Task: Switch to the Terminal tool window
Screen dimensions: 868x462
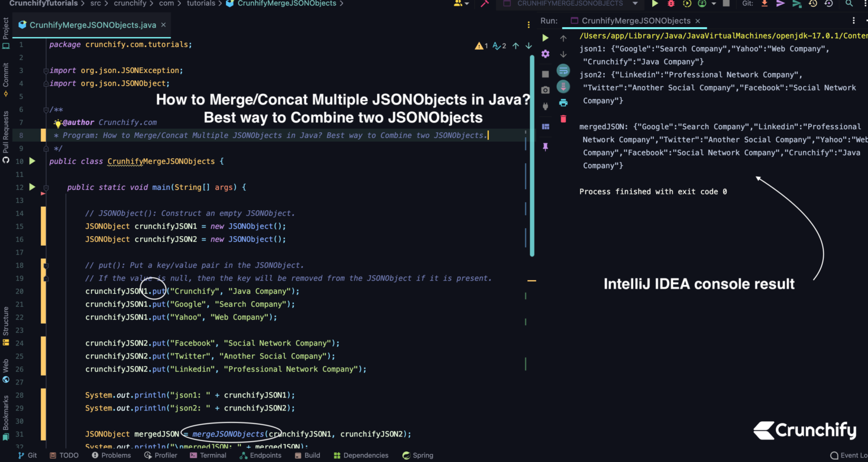Action: (208, 455)
